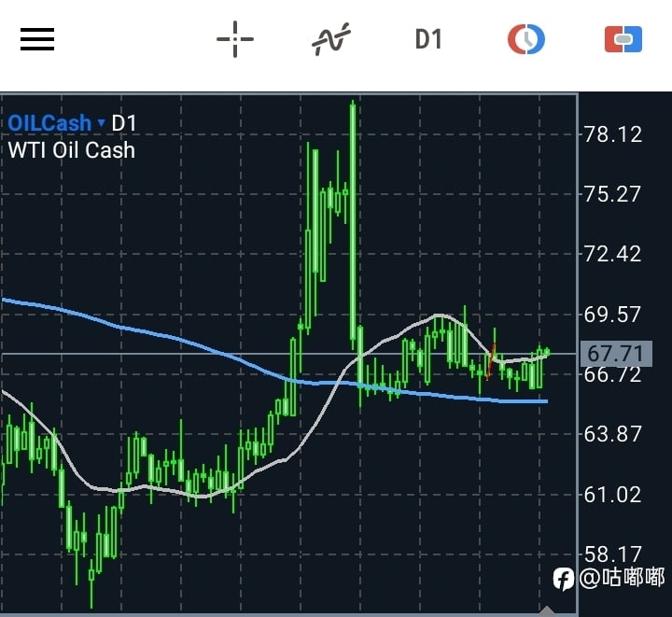Select the 69.57 price axis label
The height and width of the screenshot is (617, 672).
(613, 315)
